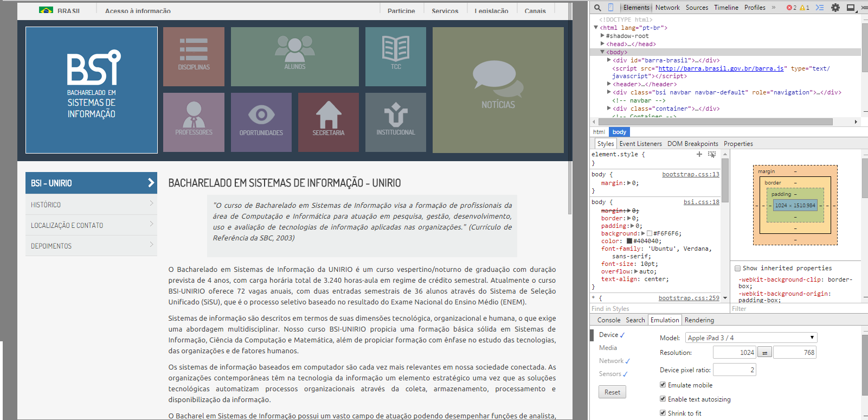Open the DOM Breakpoints tab
This screenshot has height=420, width=868.
pos(693,144)
